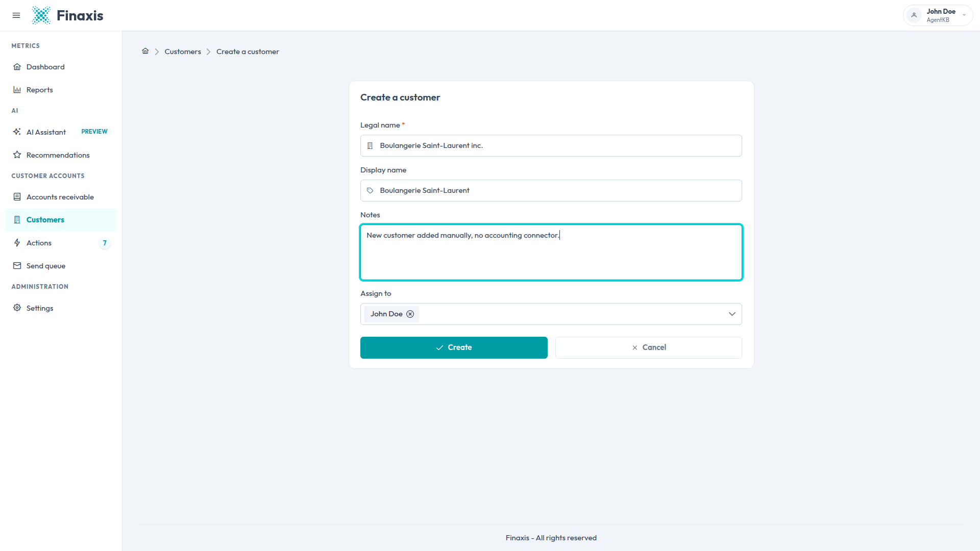Click the PREVIEW badge
Screen dimensions: 980x551
[x=94, y=132]
